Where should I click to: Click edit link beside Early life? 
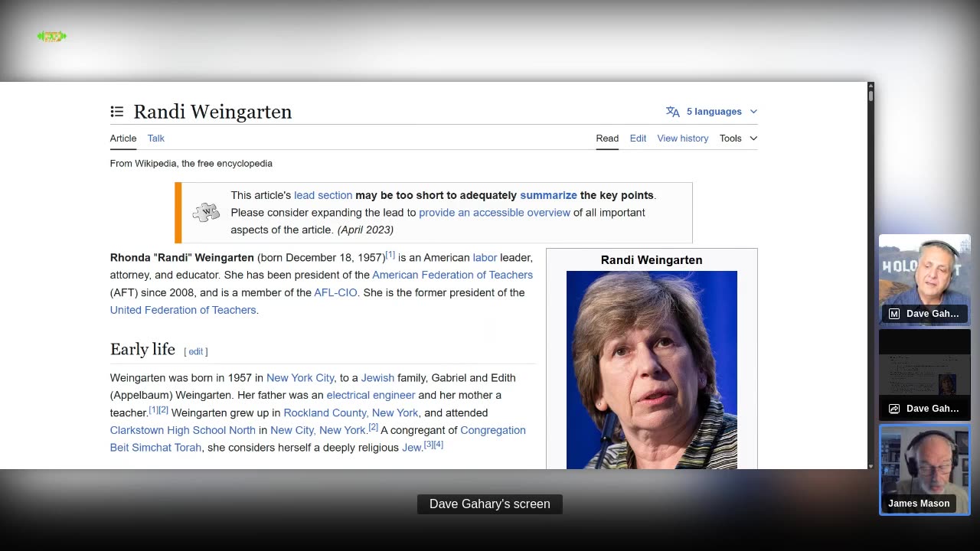point(196,351)
